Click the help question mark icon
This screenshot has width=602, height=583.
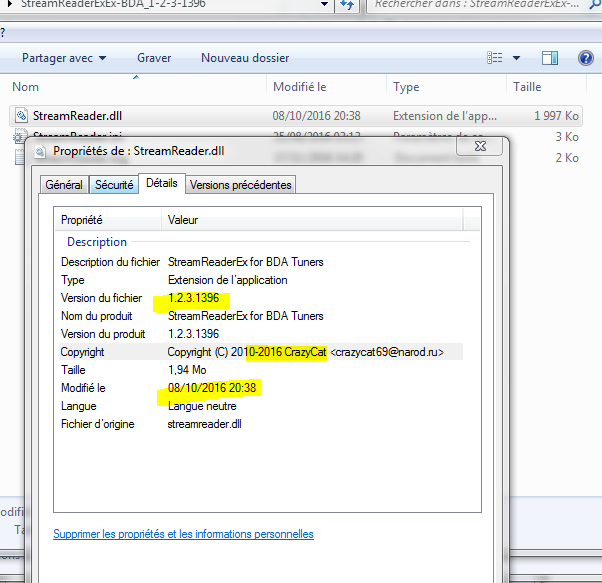586,58
